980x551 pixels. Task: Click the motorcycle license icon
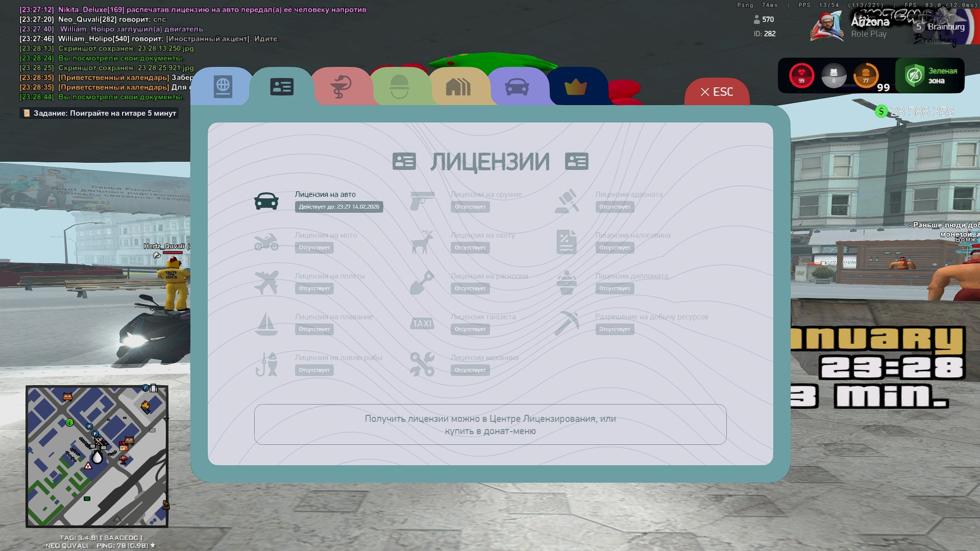click(x=266, y=242)
